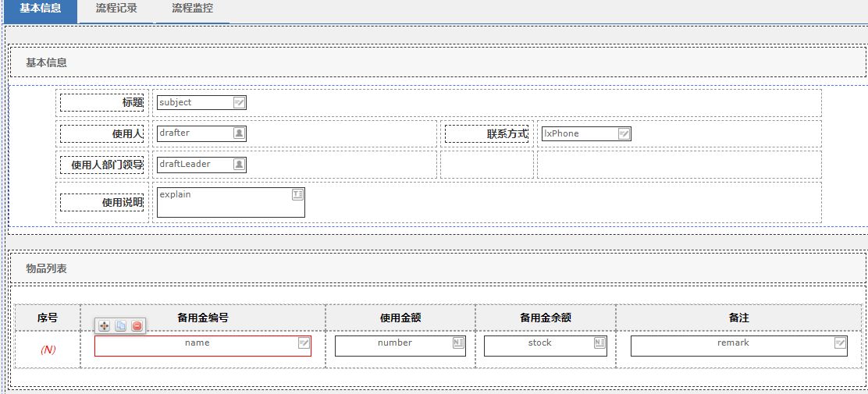
Task: Click the red (N) row number cell
Action: point(48,350)
